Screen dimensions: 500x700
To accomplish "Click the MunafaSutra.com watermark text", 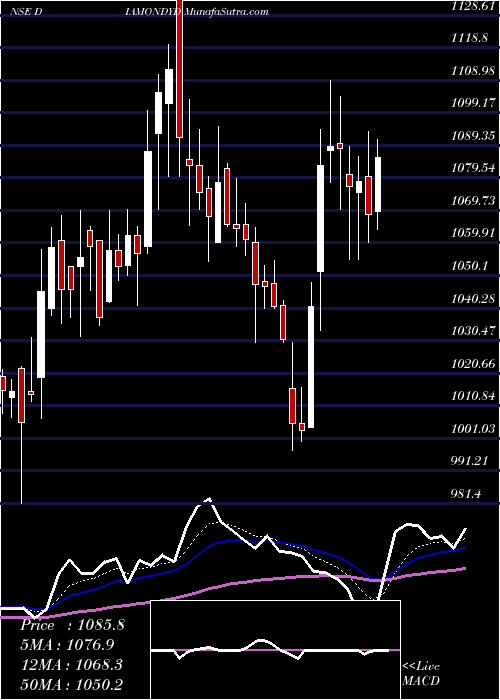I will (x=226, y=12).
